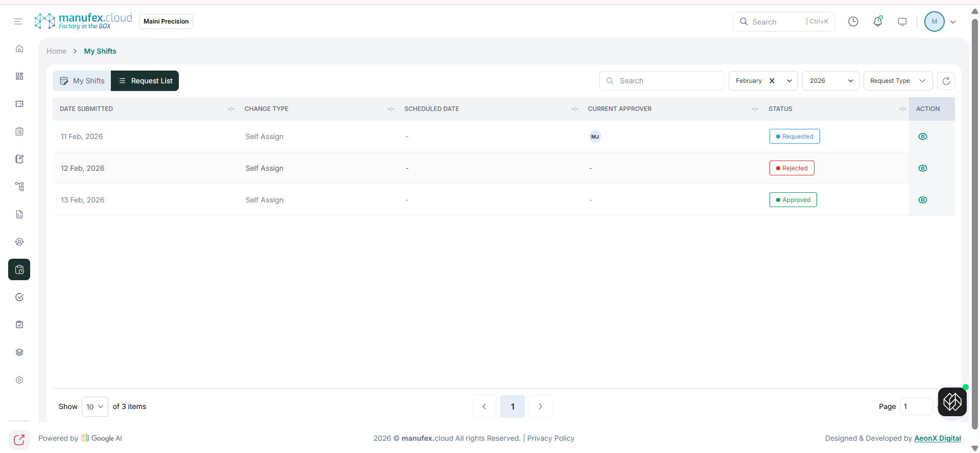The height and width of the screenshot is (453, 980).
Task: Open the Home icon in sidebar
Action: point(19,49)
